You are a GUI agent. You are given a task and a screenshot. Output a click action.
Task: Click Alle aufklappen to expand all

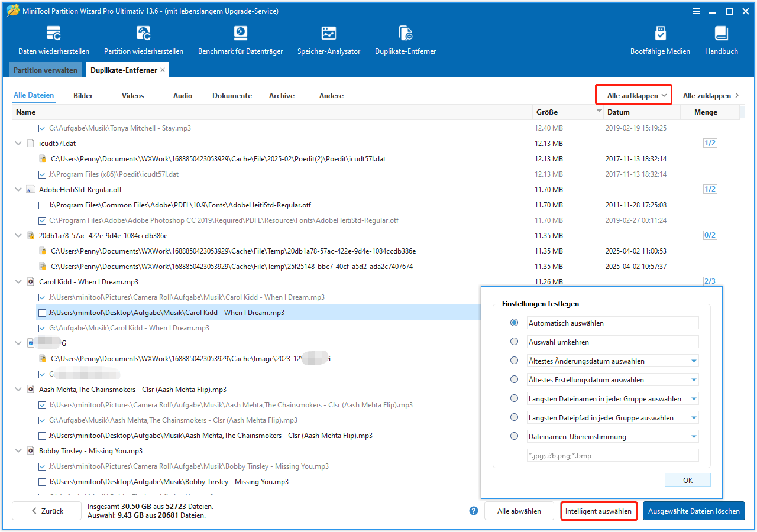click(x=633, y=95)
